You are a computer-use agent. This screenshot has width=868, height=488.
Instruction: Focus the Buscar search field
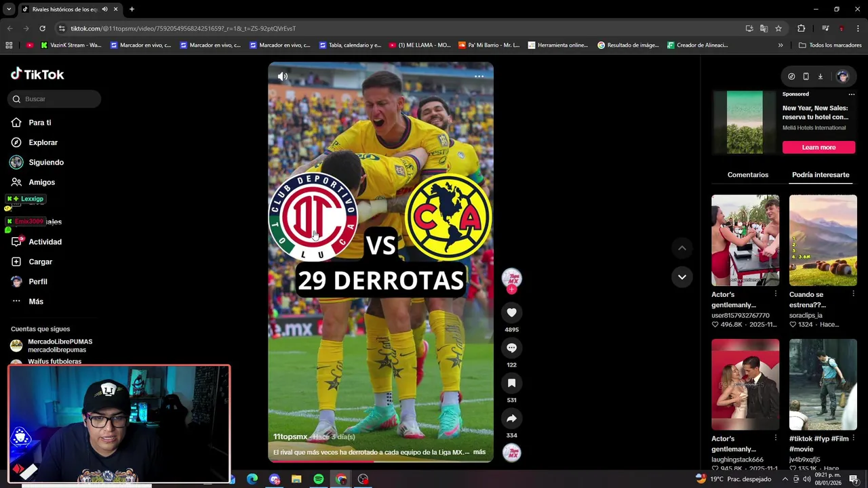click(x=54, y=99)
